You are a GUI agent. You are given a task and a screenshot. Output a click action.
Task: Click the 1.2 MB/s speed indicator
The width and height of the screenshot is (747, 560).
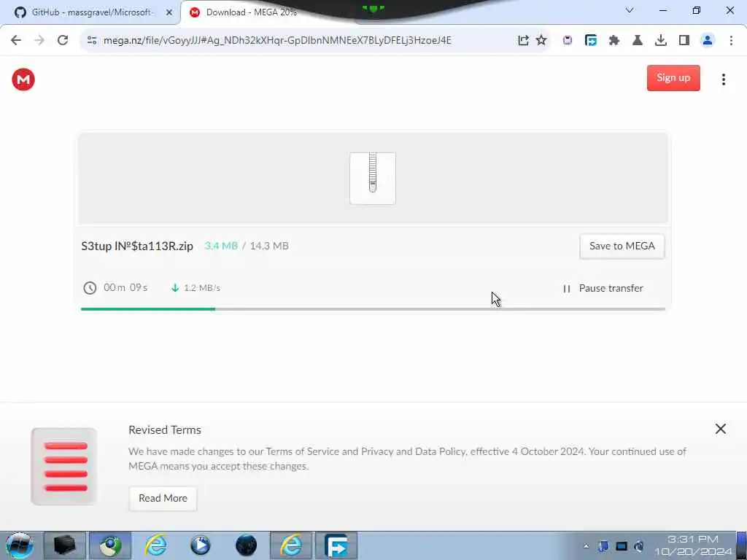pos(196,288)
